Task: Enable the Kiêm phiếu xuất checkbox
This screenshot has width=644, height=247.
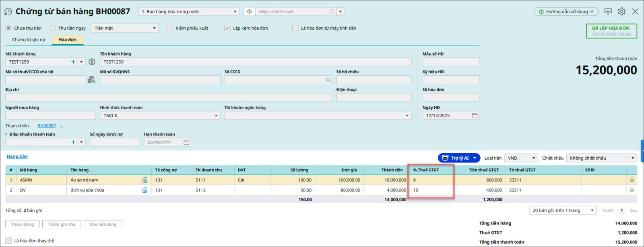Action: [x=170, y=28]
